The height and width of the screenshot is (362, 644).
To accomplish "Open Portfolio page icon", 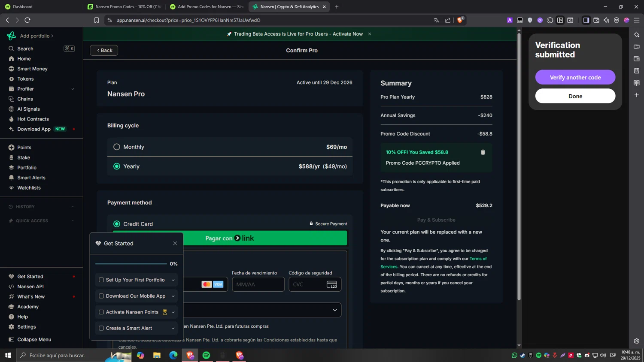I will click(x=11, y=168).
